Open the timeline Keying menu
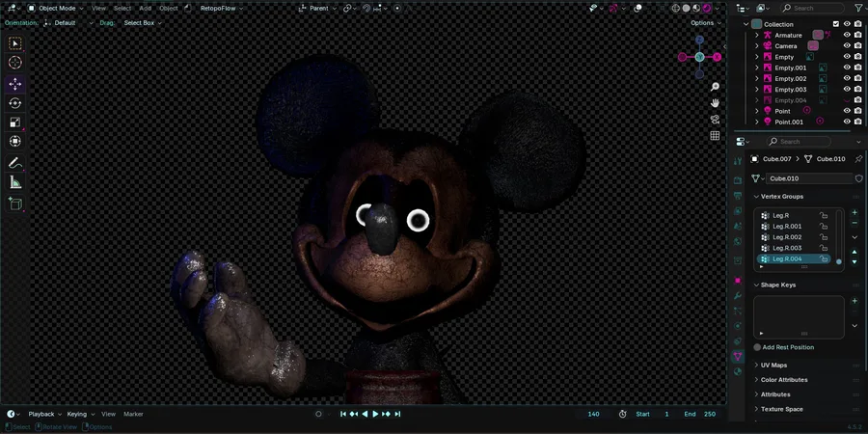 pyautogui.click(x=80, y=414)
